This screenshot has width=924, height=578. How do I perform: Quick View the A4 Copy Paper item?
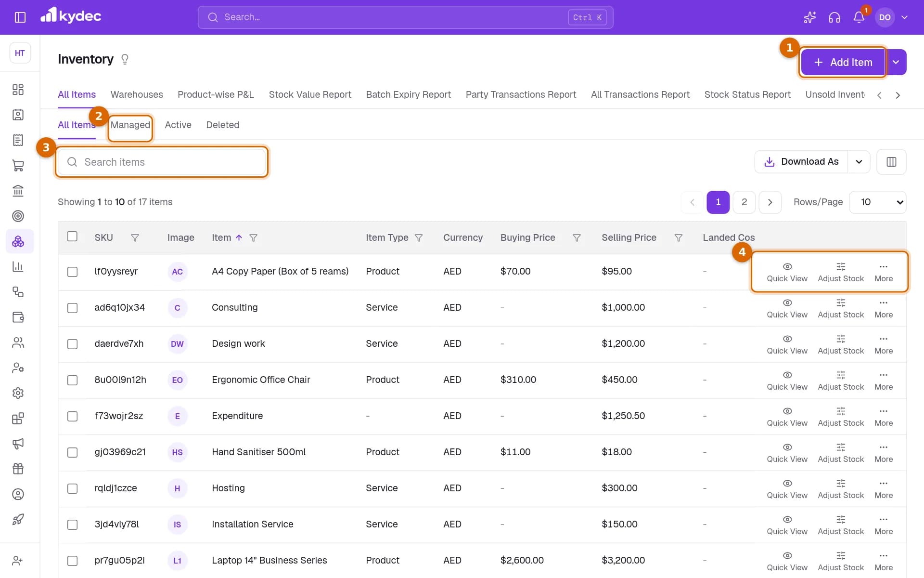click(x=787, y=272)
